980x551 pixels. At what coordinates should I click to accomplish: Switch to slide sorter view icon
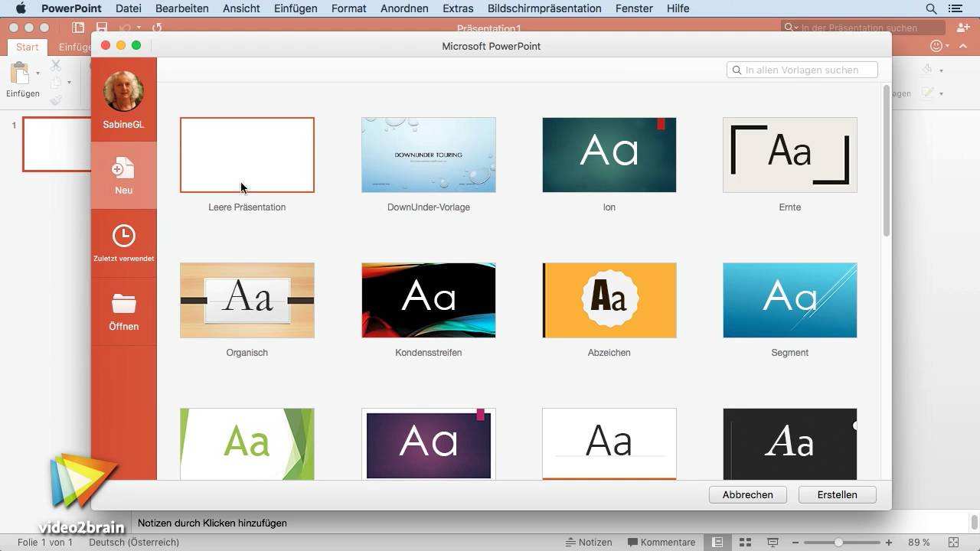(745, 542)
